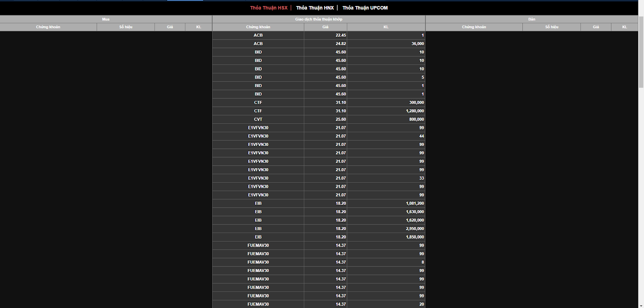
Task: Click volume 36,000 cell
Action: [x=386, y=44]
